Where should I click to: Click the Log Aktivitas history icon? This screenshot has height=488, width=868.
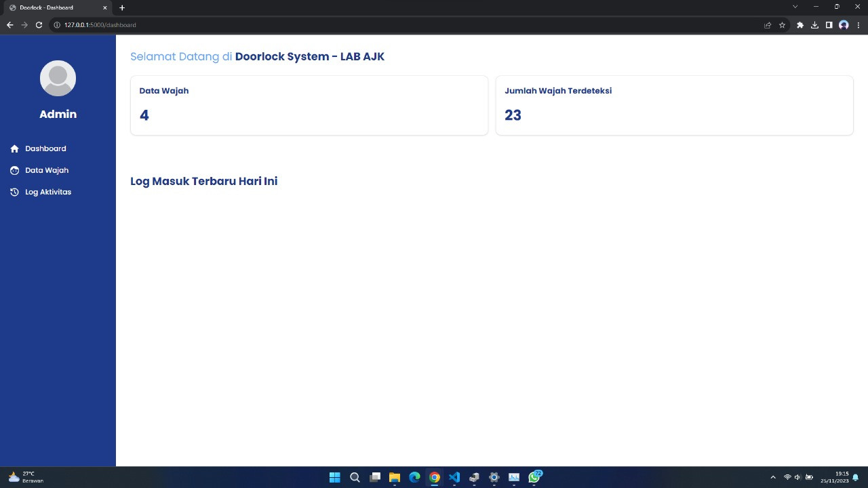pyautogui.click(x=14, y=192)
